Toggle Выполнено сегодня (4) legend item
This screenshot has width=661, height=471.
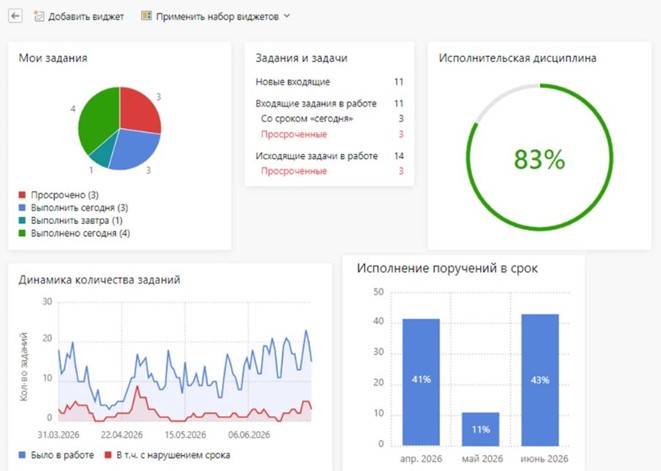coord(74,233)
